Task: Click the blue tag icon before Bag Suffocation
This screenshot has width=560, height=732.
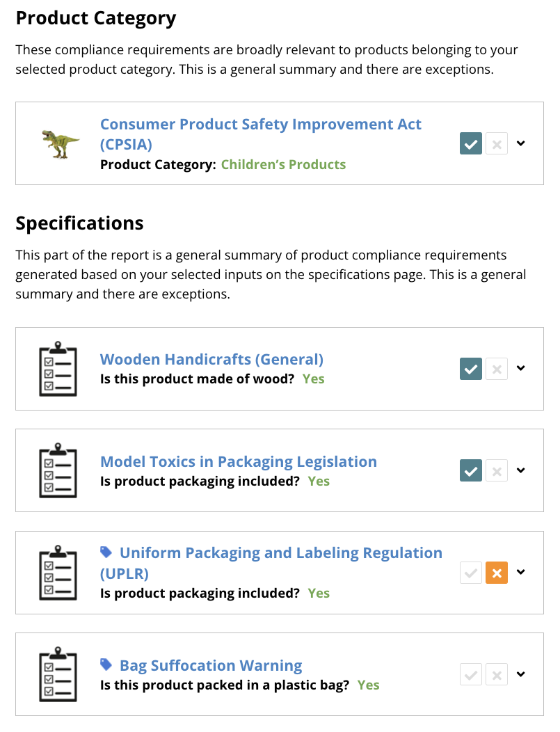Action: 106,665
